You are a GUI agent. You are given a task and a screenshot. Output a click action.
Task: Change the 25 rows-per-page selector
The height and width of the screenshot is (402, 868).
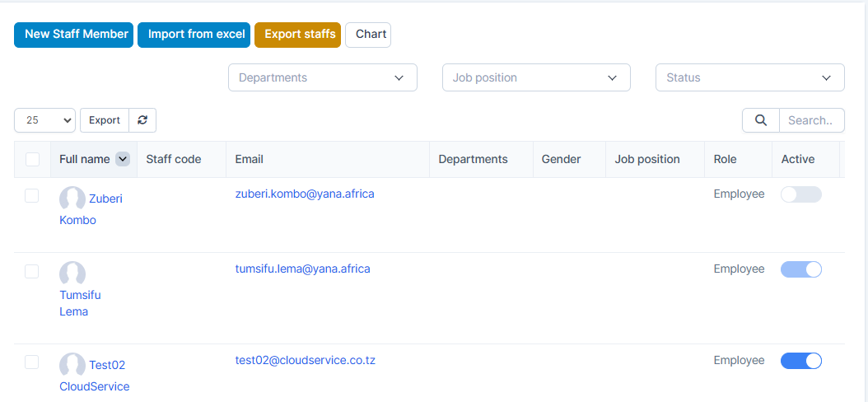[44, 120]
